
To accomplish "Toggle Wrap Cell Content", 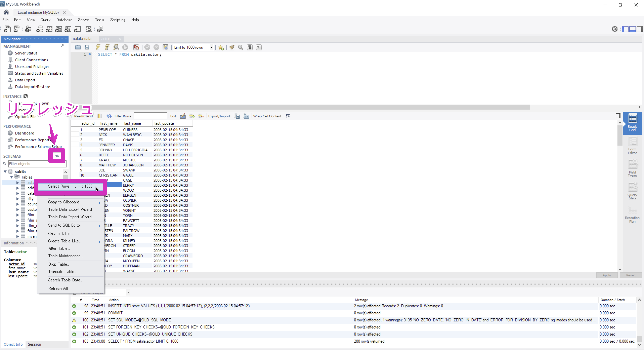I will [288, 116].
